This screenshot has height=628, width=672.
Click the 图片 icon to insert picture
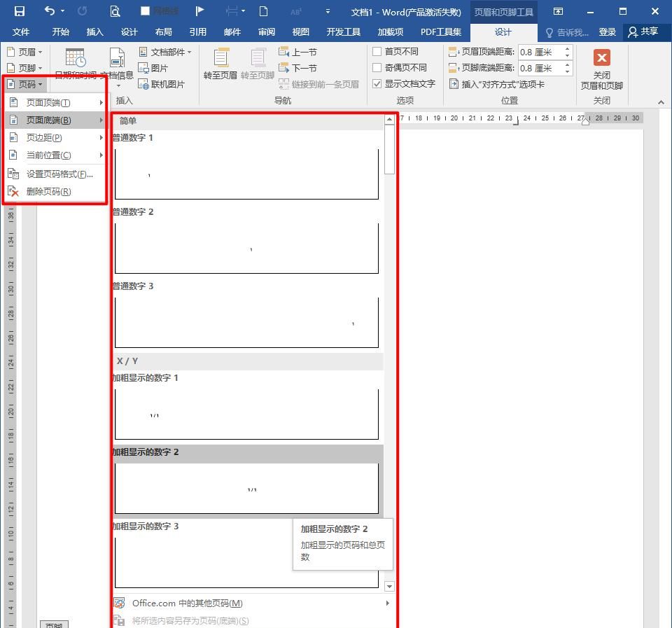point(145,68)
